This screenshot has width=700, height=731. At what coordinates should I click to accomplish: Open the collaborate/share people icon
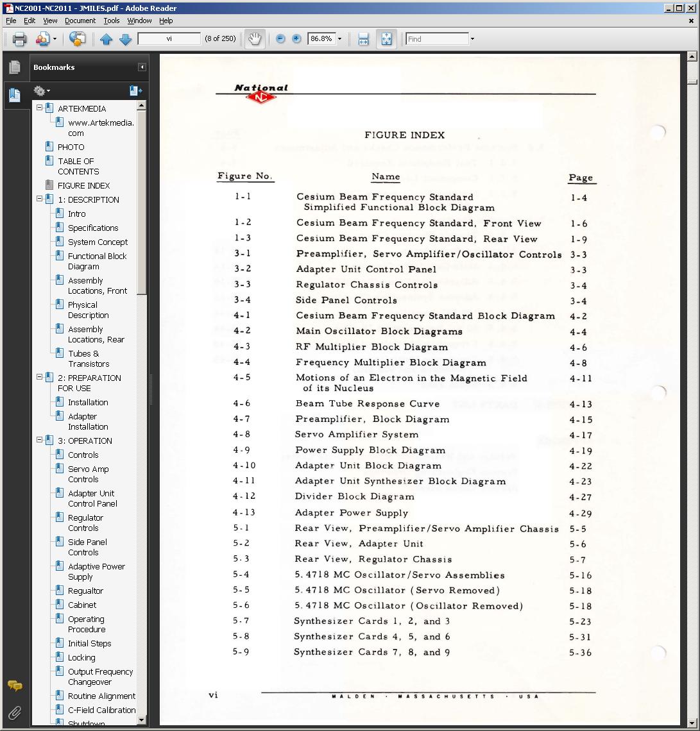point(42,39)
